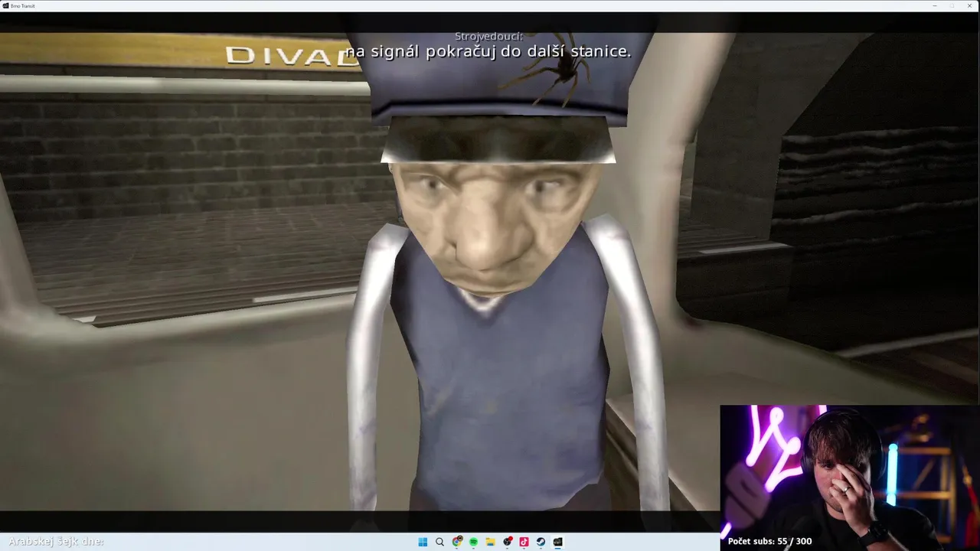Viewport: 980px width, 551px height.
Task: Click the 'Počet subs: 55 / 300' text
Action: [769, 541]
